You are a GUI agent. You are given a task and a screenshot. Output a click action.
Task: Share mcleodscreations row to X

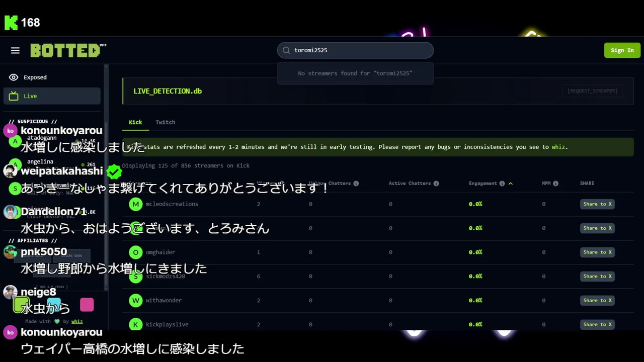tap(597, 204)
